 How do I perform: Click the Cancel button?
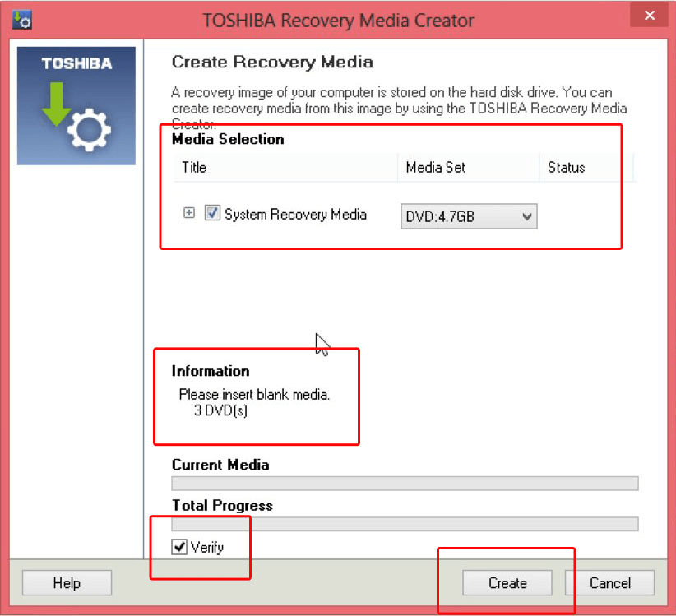pyautogui.click(x=610, y=583)
